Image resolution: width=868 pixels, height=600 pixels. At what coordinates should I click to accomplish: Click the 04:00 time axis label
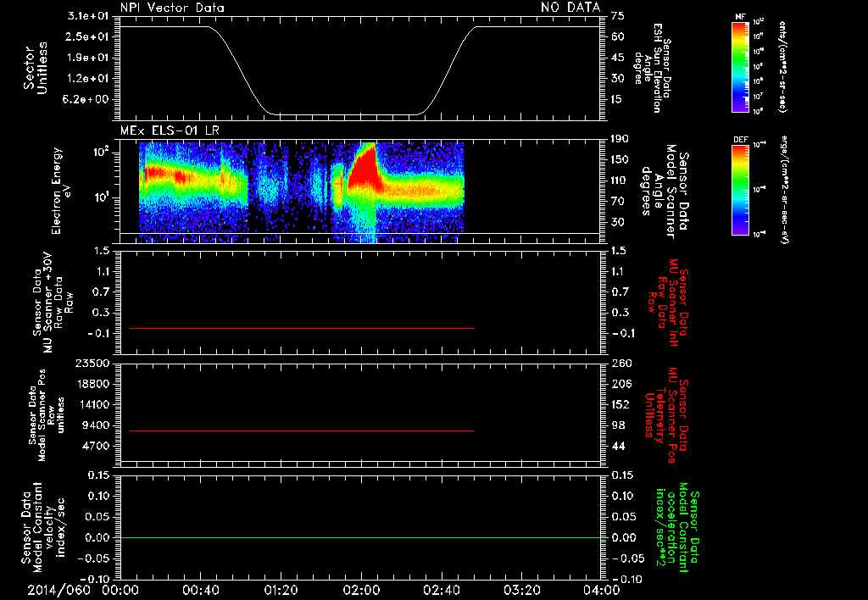pyautogui.click(x=601, y=590)
